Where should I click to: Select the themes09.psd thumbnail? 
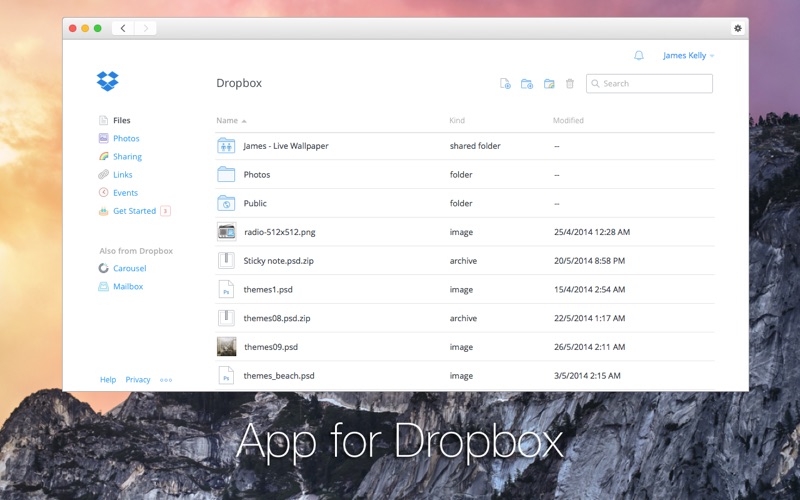click(x=226, y=347)
